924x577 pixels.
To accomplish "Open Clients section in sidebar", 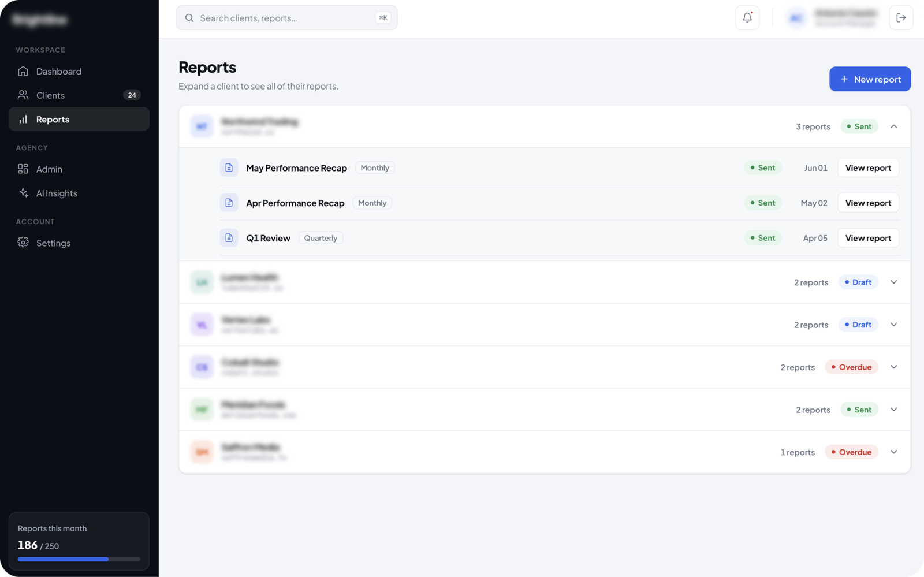I will [x=79, y=95].
